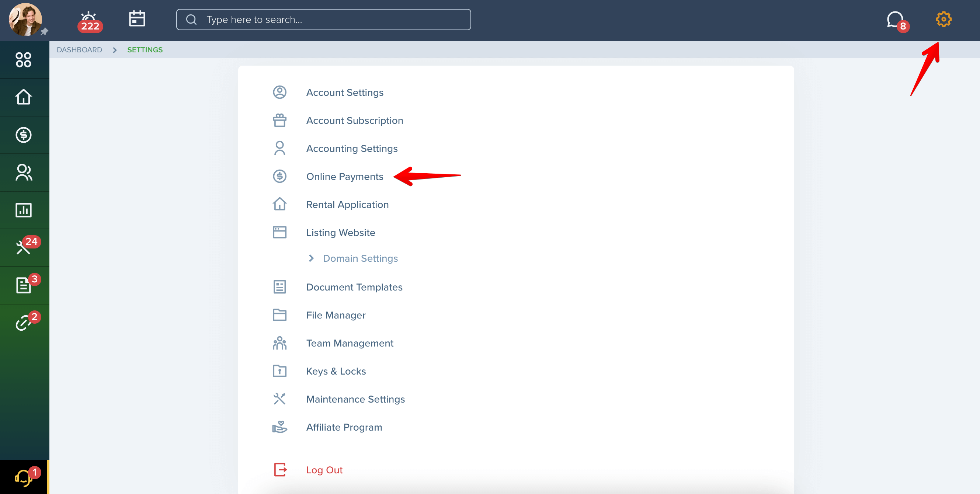This screenshot has width=980, height=494.
Task: Click the magnifier icon in search bar
Action: tap(191, 20)
